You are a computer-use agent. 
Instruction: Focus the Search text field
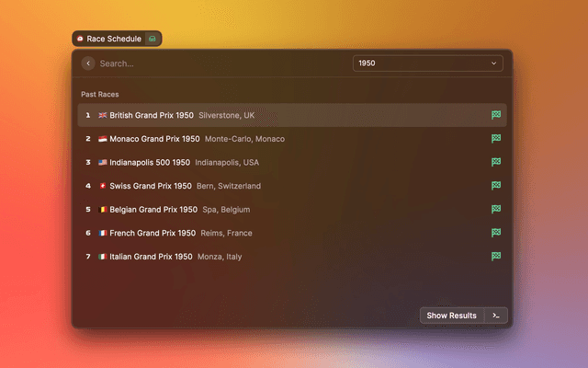tap(220, 63)
